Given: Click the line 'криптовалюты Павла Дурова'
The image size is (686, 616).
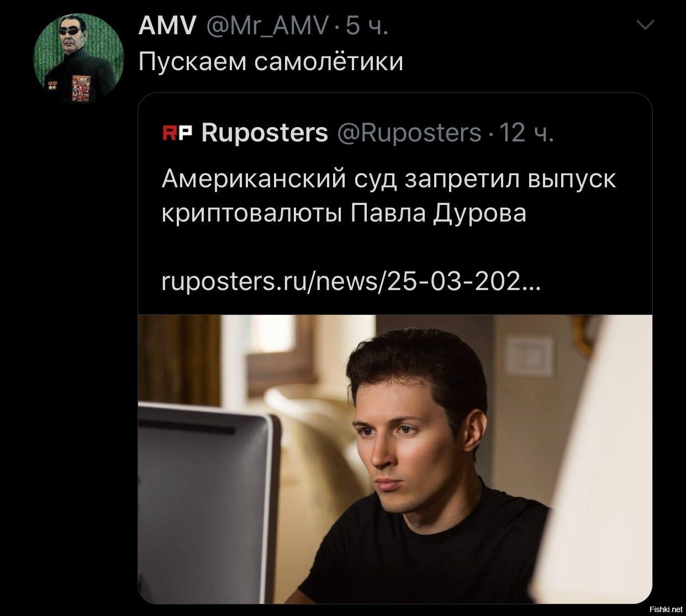Looking at the screenshot, I should pos(344,214).
